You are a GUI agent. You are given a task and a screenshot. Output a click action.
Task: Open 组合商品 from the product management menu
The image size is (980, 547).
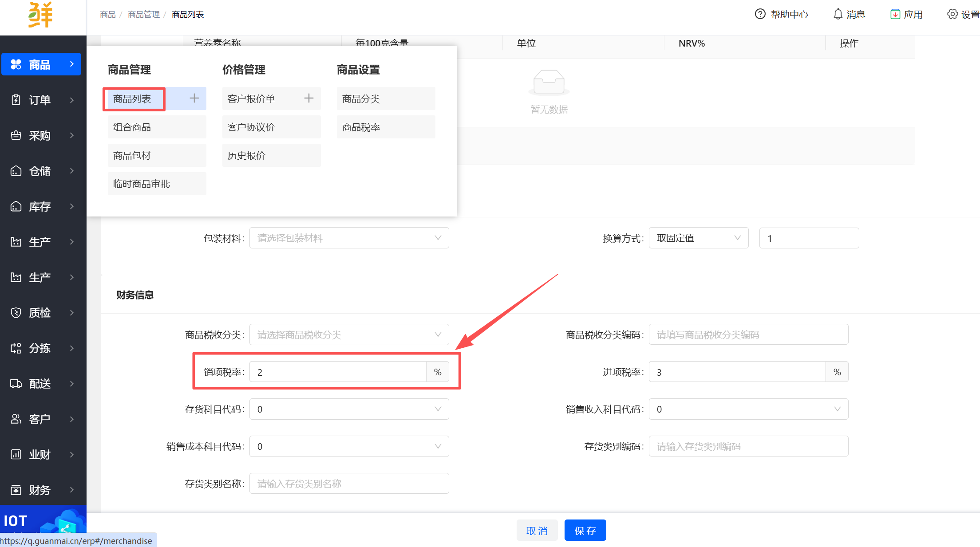157,127
